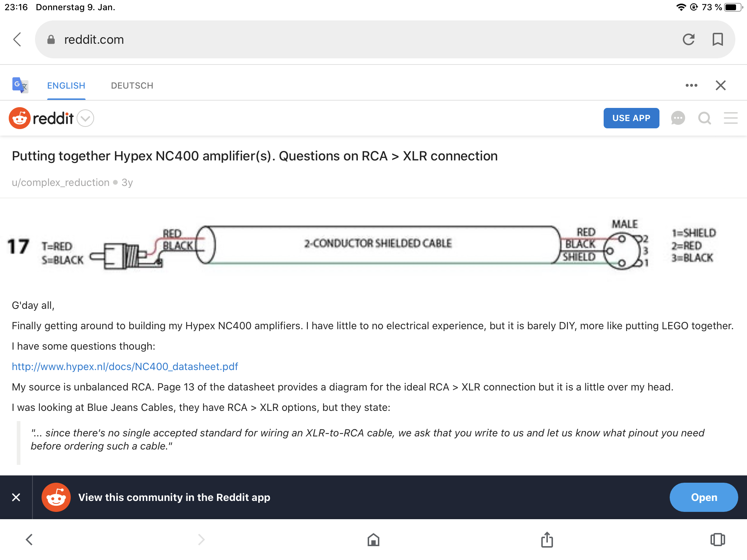The height and width of the screenshot is (560, 747).
Task: Go forward using bottom toolbar arrow
Action: (201, 540)
